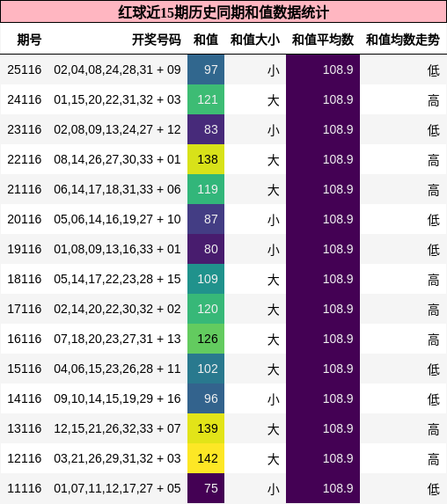Image resolution: width=447 pixels, height=504 pixels.
Task: Select issue number 14116
Action: coord(25,398)
